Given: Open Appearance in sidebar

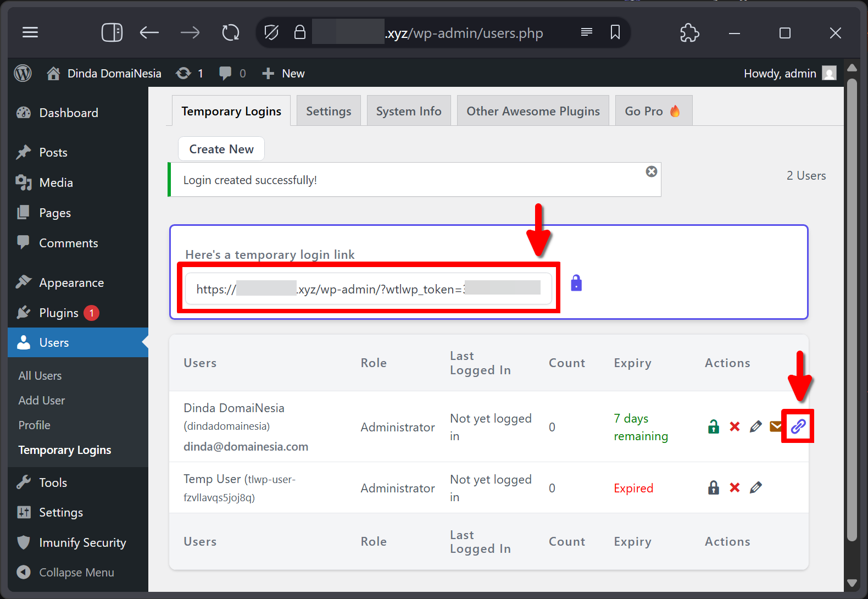Looking at the screenshot, I should pos(78,282).
